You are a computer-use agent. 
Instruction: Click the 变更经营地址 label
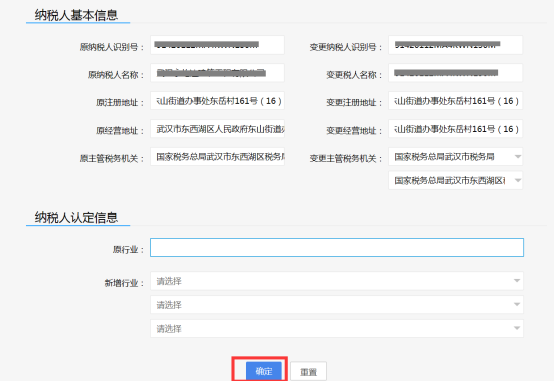pyautogui.click(x=354, y=131)
